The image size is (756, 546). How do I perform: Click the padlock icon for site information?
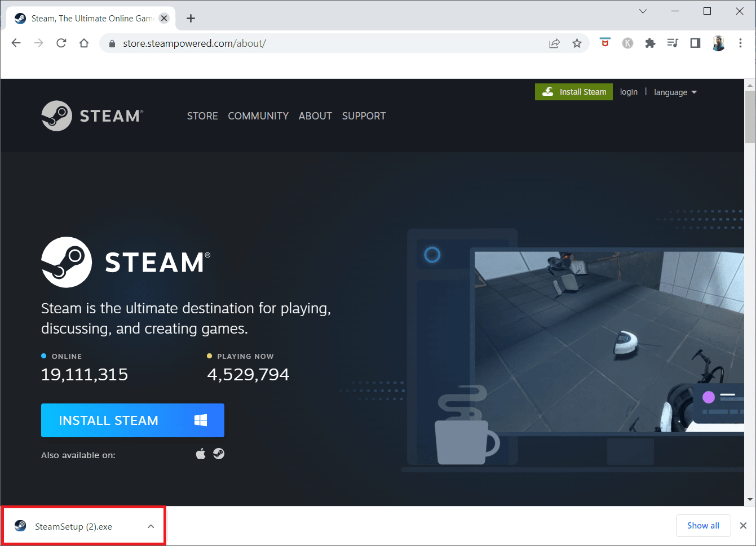click(112, 43)
